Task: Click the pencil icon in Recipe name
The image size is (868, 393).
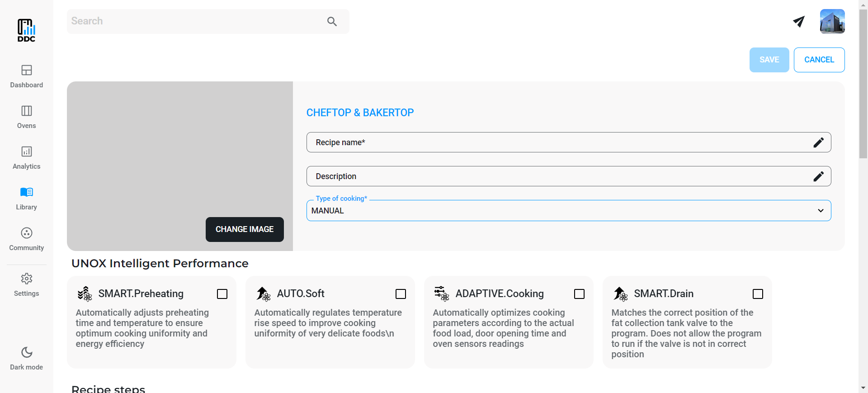Action: (x=818, y=142)
